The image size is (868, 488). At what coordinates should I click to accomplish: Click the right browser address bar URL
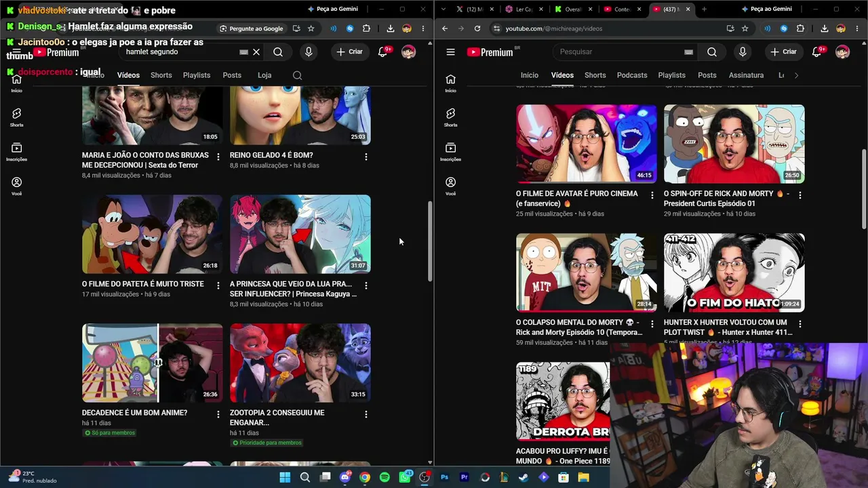pyautogui.click(x=554, y=28)
